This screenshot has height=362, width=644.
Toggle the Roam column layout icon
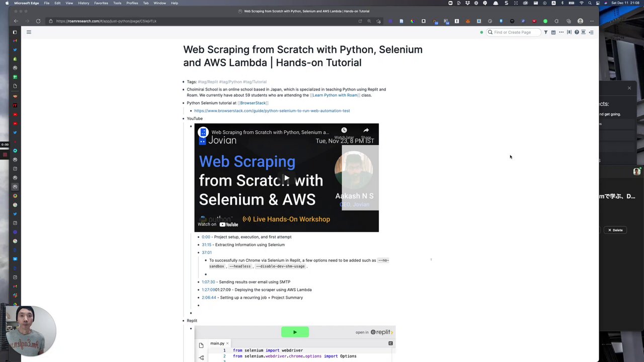pyautogui.click(x=569, y=32)
